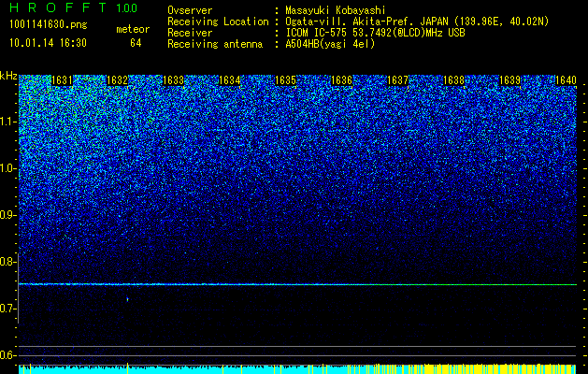Click the date stamp 10.01.14 16:30

pos(48,43)
